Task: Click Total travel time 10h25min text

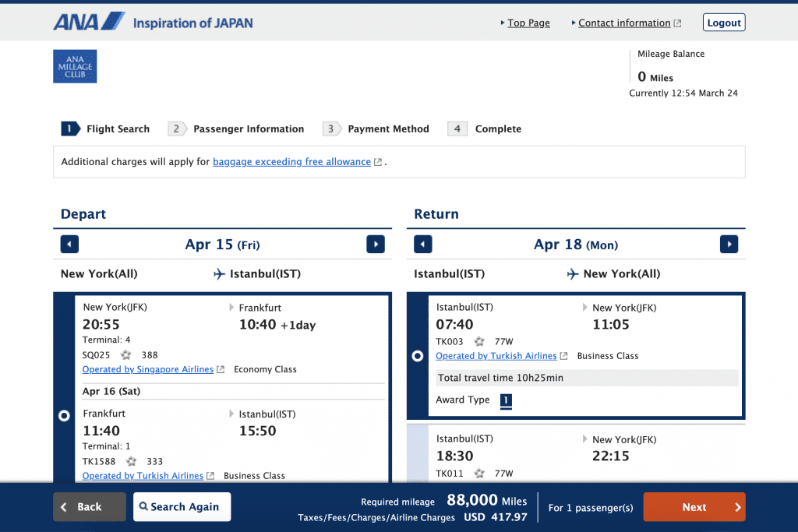Action: (x=501, y=378)
